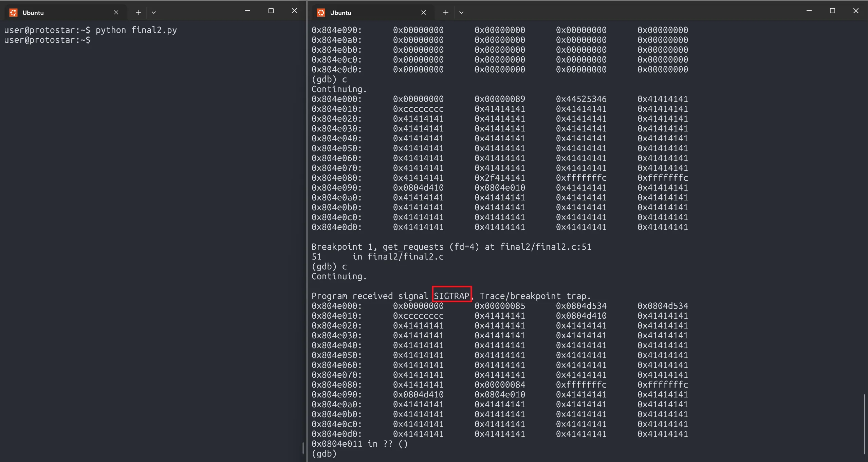Maximize the right terminal window
This screenshot has width=868, height=462.
[832, 11]
